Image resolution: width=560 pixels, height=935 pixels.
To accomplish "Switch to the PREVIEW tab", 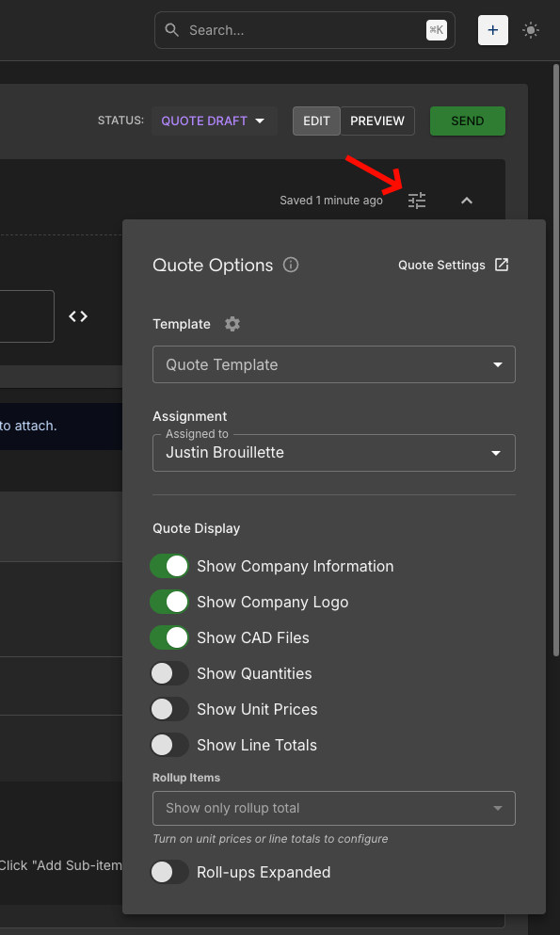I will tap(376, 121).
